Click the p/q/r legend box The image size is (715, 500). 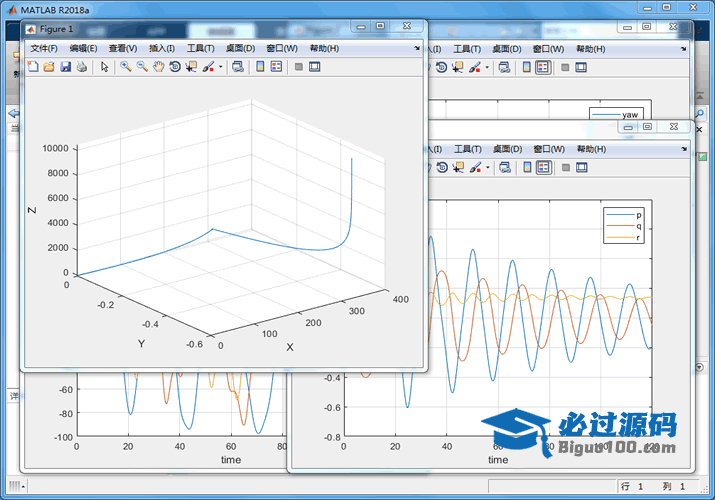pos(623,226)
